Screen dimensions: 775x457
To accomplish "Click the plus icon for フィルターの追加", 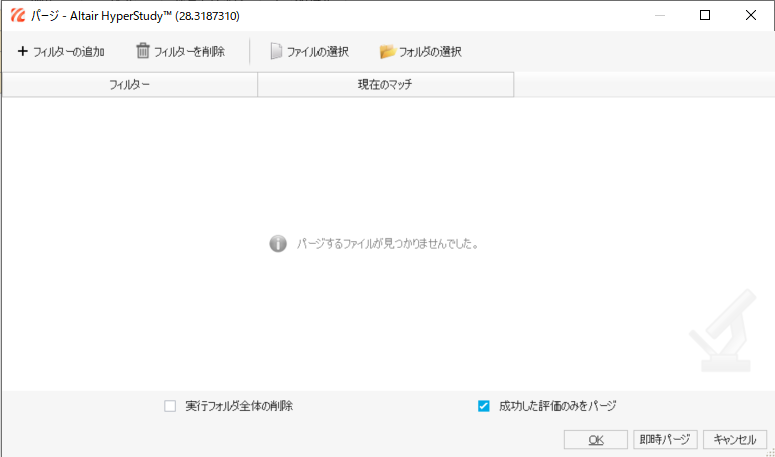I will tap(22, 51).
